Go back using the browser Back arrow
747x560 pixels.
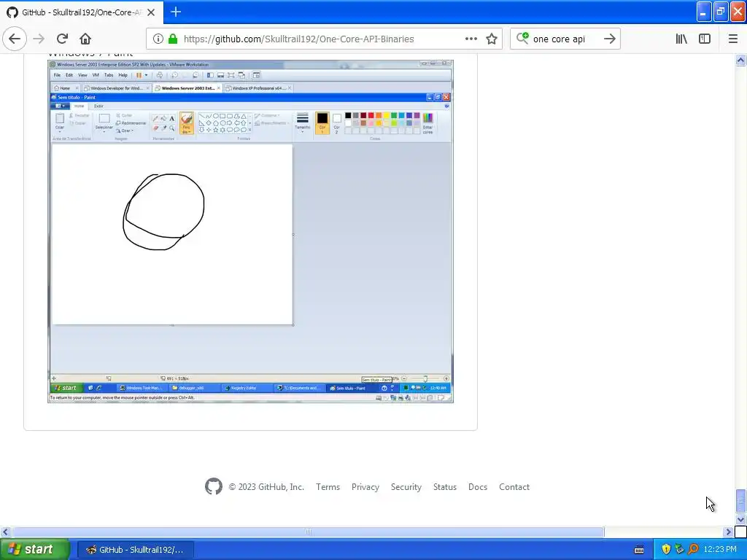15,39
